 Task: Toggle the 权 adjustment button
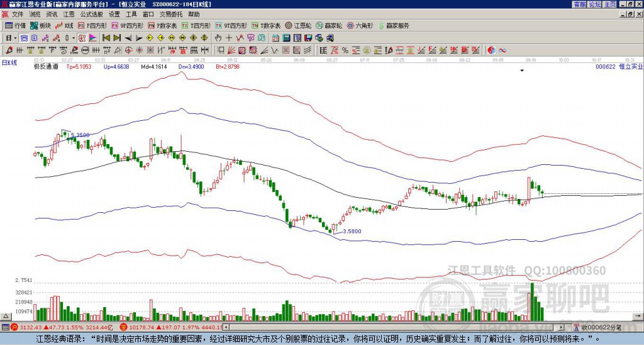pos(81,38)
